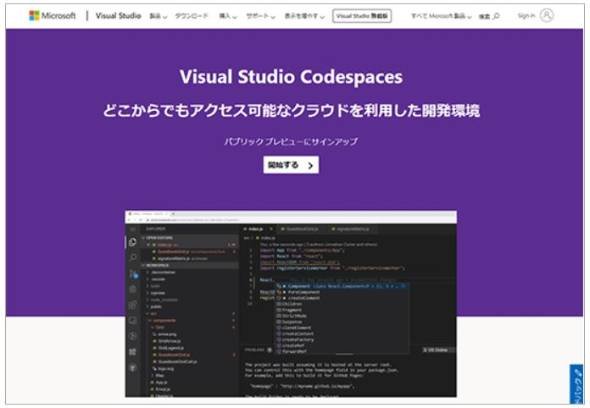590x408 pixels.
Task: Click the Explorer icon in screenshot sidebar
Action: click(x=133, y=242)
